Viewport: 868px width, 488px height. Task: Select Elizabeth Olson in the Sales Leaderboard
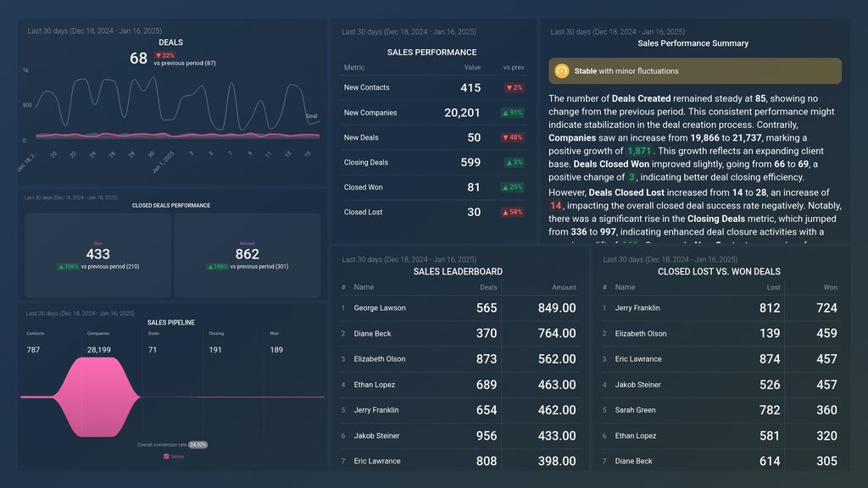[380, 359]
